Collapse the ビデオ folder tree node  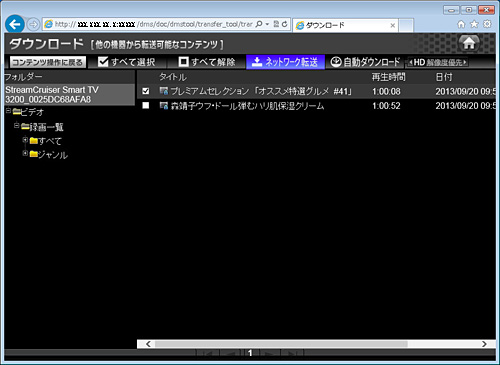tap(8, 111)
